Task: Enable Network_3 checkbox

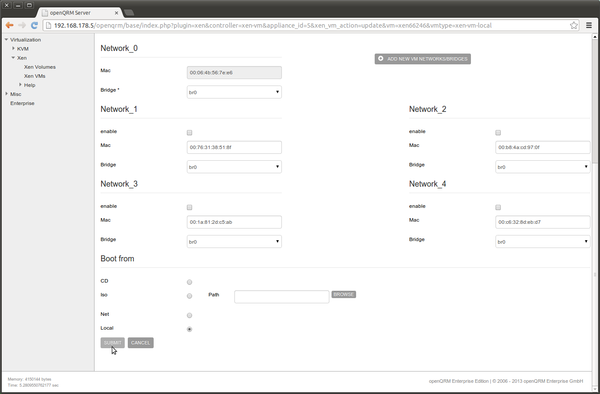Action: 189,207
